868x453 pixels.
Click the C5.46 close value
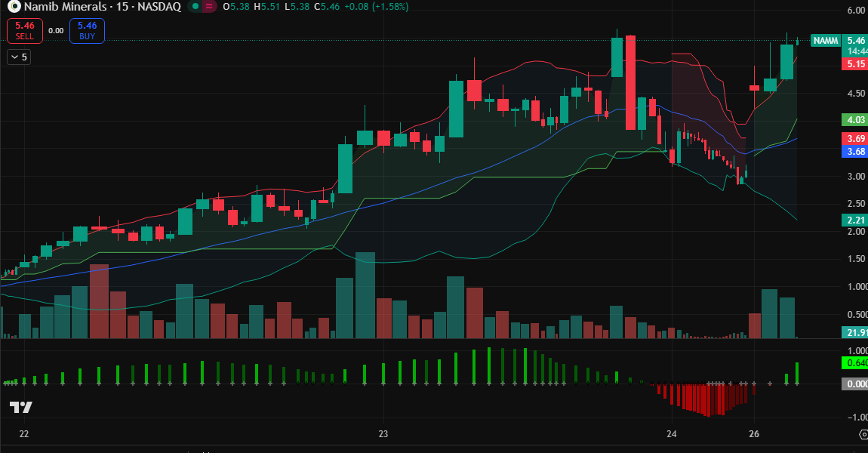327,7
